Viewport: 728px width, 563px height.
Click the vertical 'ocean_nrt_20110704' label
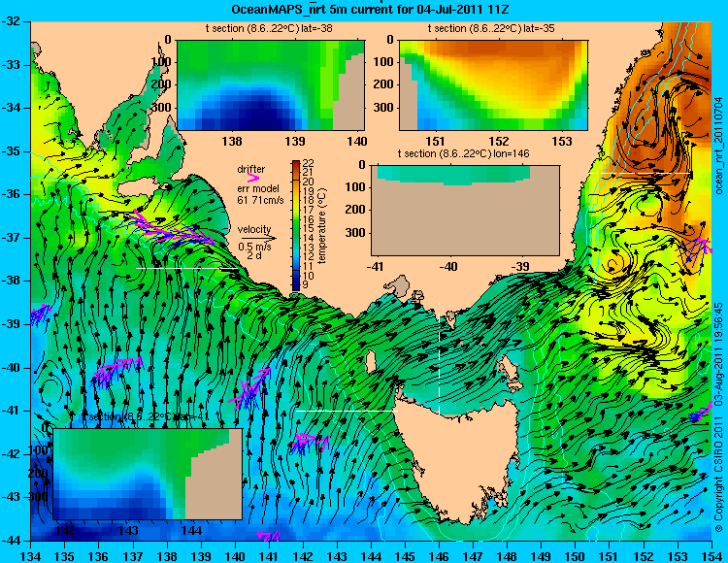click(x=719, y=146)
